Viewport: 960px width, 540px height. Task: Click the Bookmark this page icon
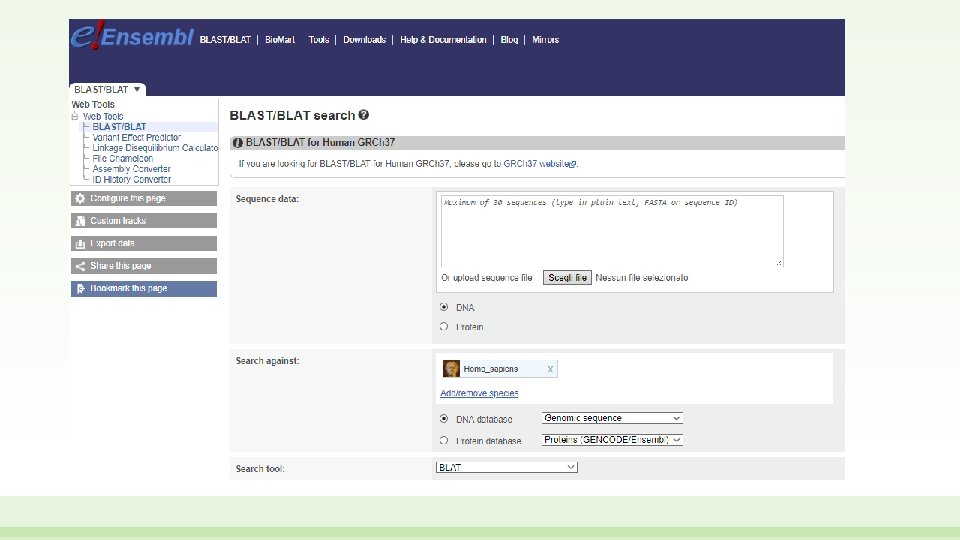tap(80, 288)
